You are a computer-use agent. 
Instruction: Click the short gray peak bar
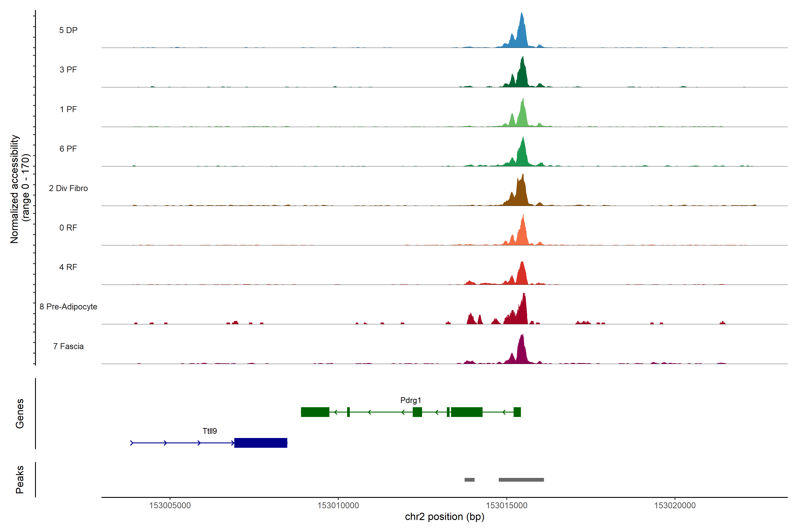coord(469,480)
